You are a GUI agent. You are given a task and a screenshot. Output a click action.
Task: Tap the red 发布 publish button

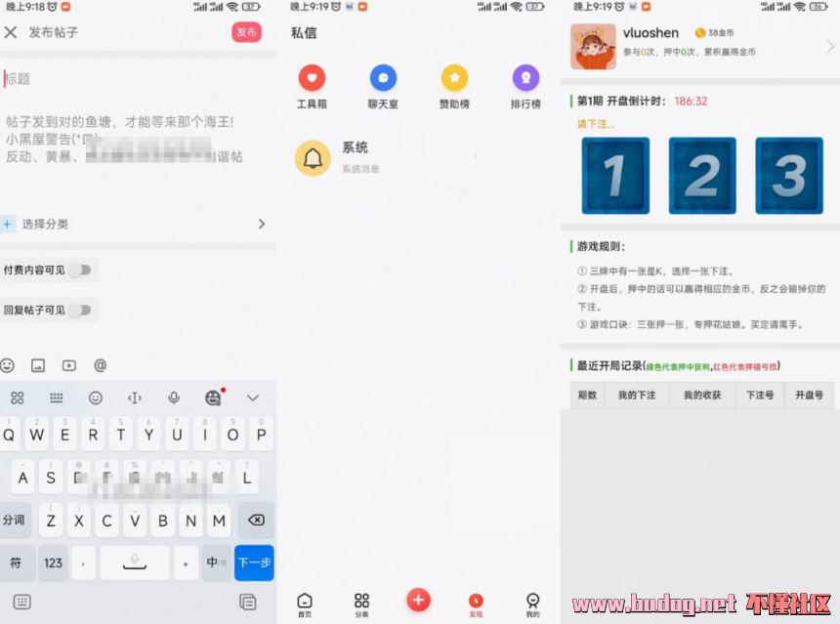(x=246, y=32)
